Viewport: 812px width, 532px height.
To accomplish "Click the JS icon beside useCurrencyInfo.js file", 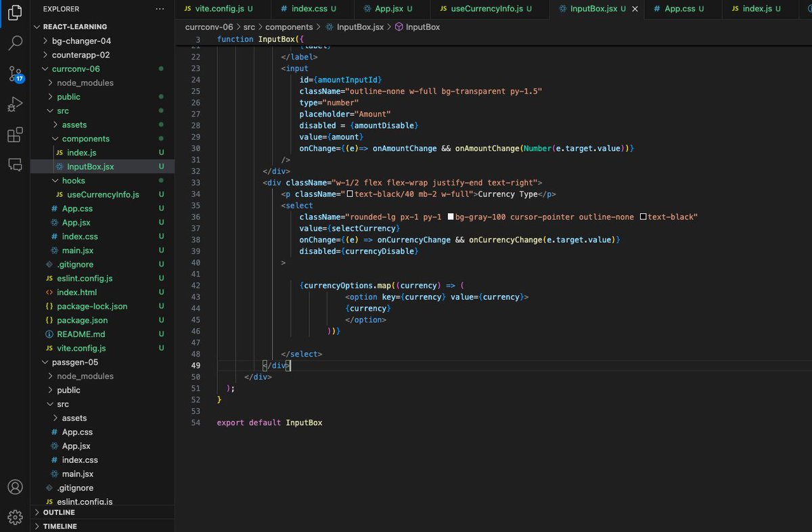I will click(60, 194).
